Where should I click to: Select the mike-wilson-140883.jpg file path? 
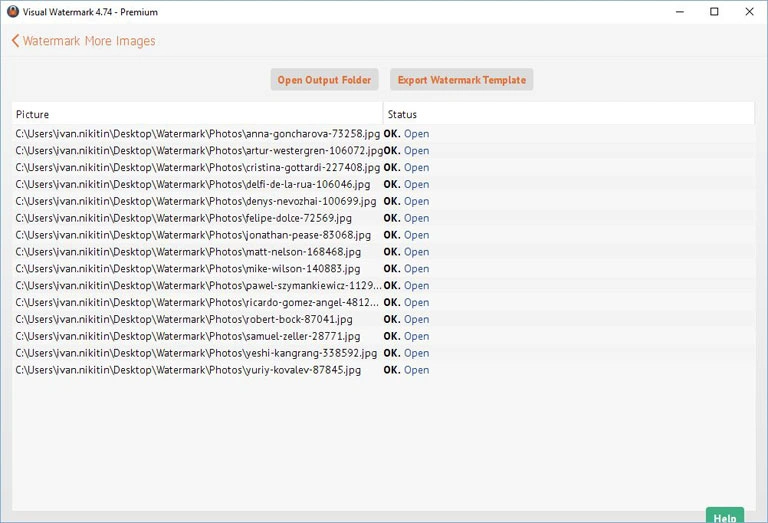click(x=188, y=269)
